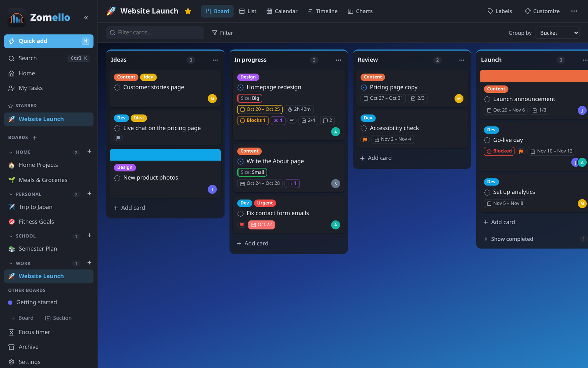This screenshot has height=368, width=588.
Task: Click the Quick add button
Action: (49, 41)
